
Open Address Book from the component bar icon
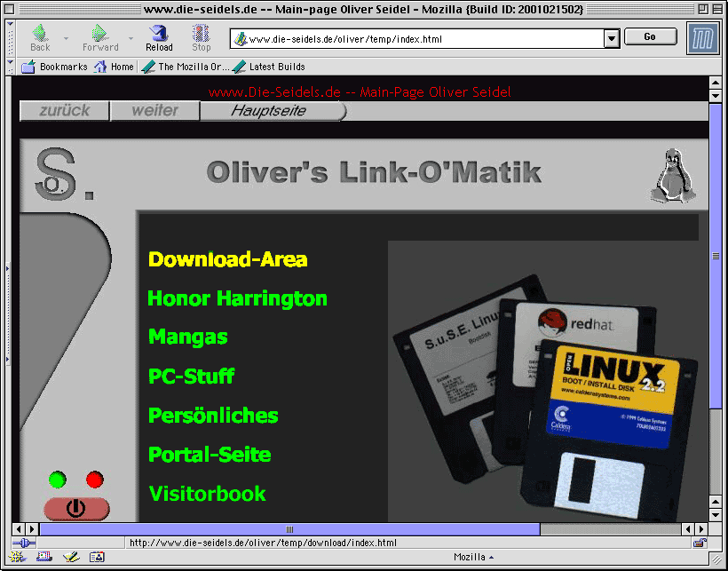pos(97,557)
